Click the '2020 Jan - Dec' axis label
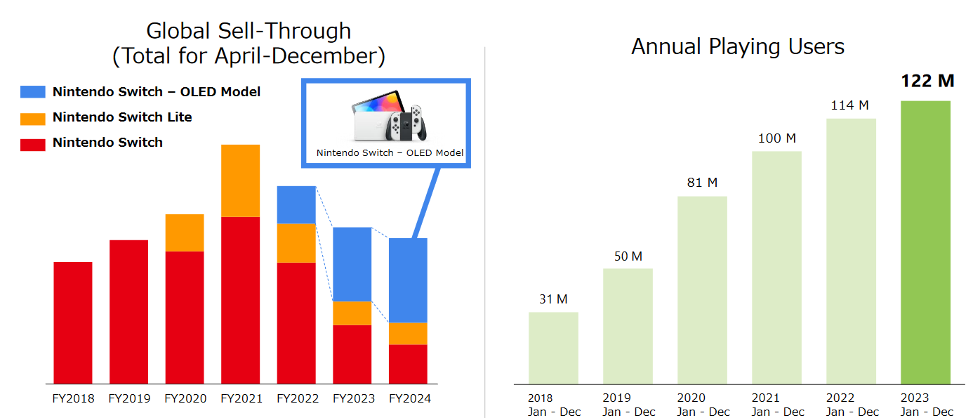The height and width of the screenshot is (418, 980). click(x=703, y=405)
